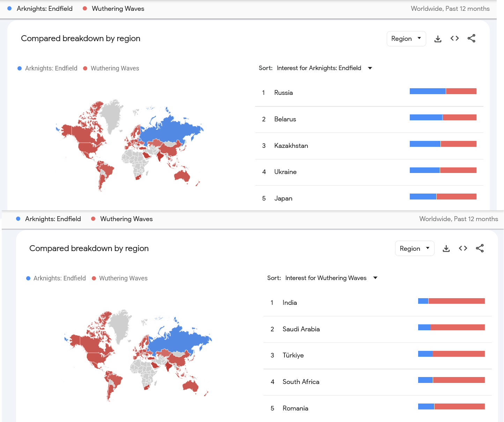504x422 pixels.
Task: Click the blue bar segment for India
Action: pos(423,301)
